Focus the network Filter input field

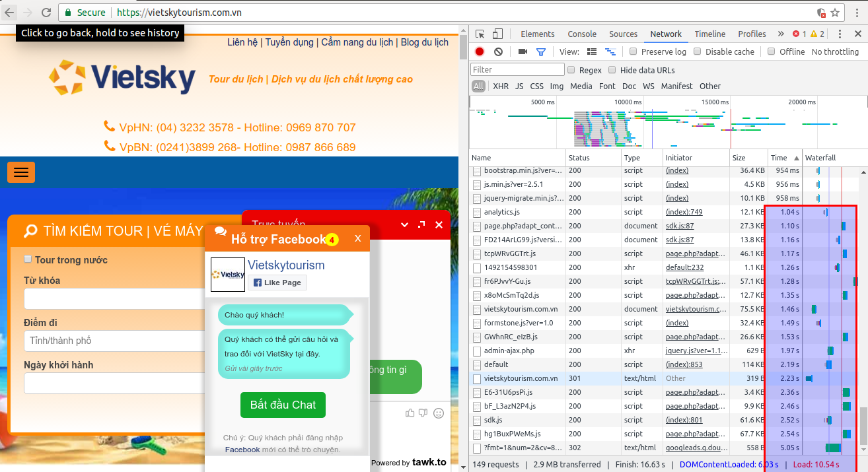coord(518,69)
